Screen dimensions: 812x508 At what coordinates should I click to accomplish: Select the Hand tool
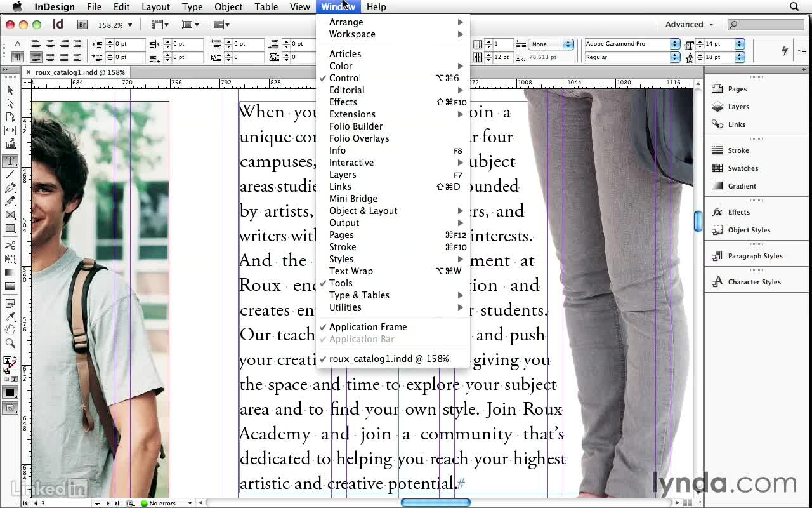click(10, 330)
